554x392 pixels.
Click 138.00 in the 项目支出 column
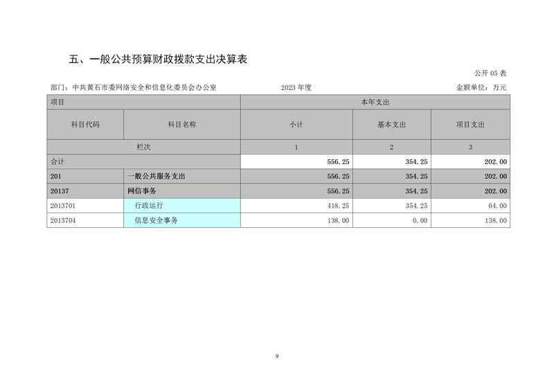(495, 220)
